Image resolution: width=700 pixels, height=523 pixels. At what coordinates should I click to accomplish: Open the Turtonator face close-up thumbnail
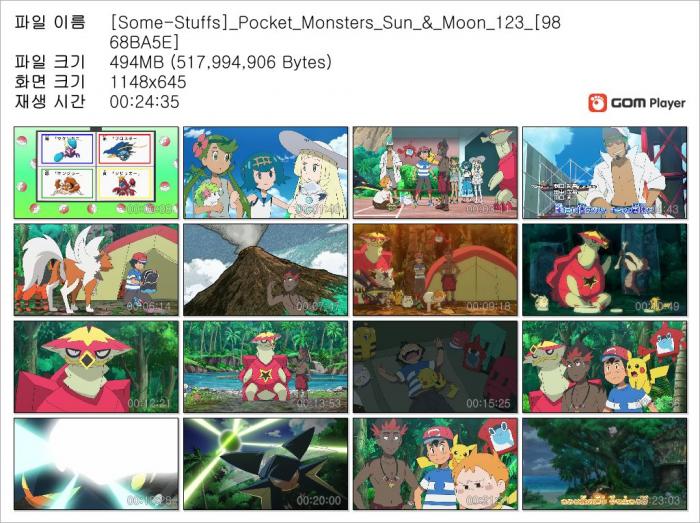96,367
